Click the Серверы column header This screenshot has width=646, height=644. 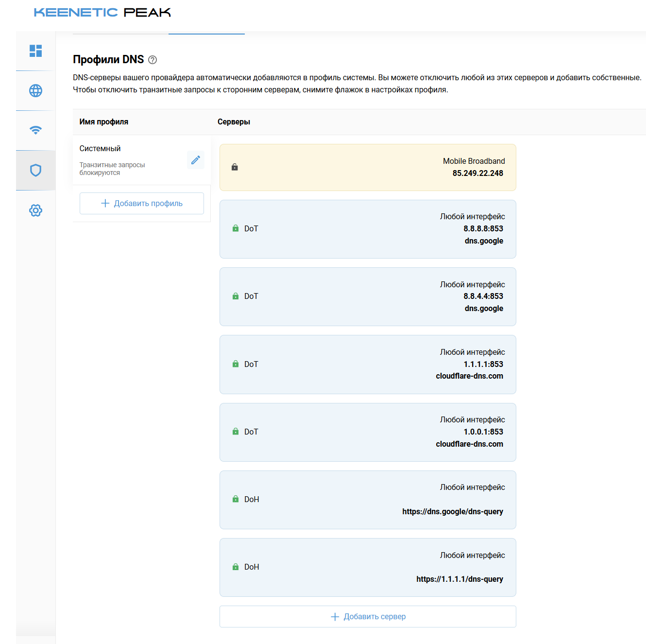pos(234,122)
